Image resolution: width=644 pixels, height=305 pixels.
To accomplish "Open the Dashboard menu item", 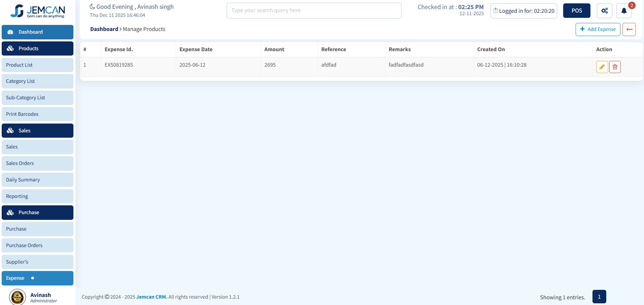I will 37,32.
